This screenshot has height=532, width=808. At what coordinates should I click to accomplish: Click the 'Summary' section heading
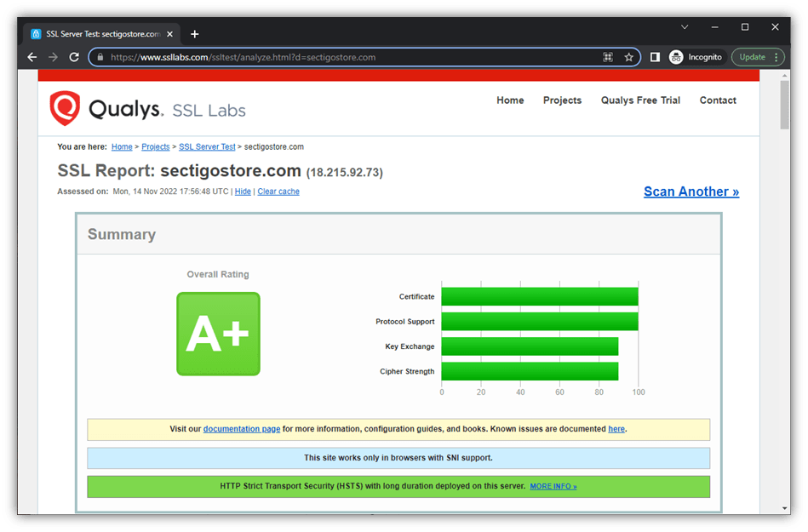122,234
